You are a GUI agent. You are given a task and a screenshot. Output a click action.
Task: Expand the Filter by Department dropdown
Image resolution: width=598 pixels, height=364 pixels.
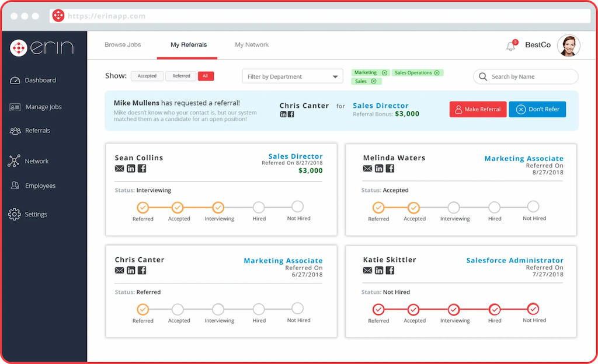click(x=293, y=76)
